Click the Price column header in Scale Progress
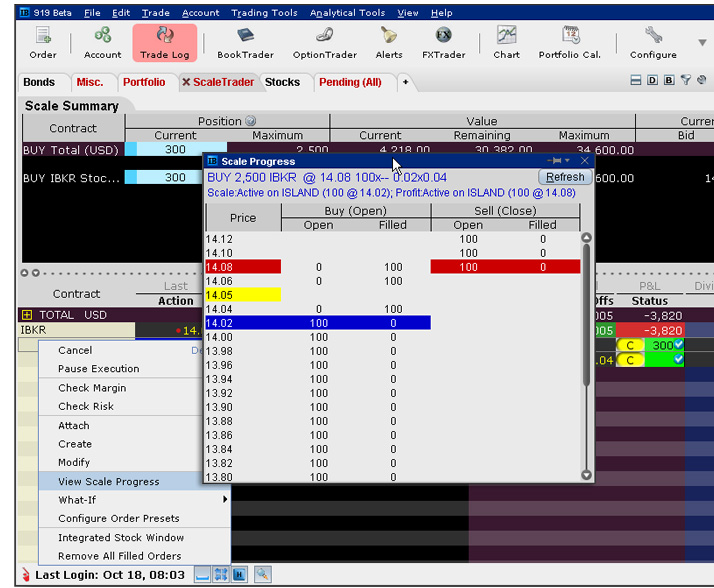This screenshot has width=714, height=588. [x=243, y=218]
